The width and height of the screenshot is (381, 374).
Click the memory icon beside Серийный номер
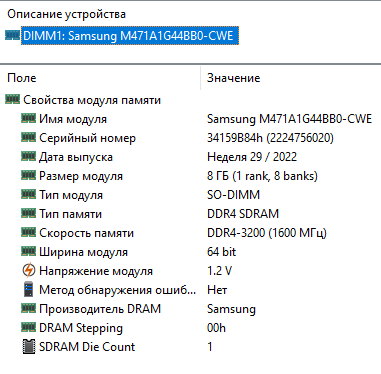coord(28,137)
